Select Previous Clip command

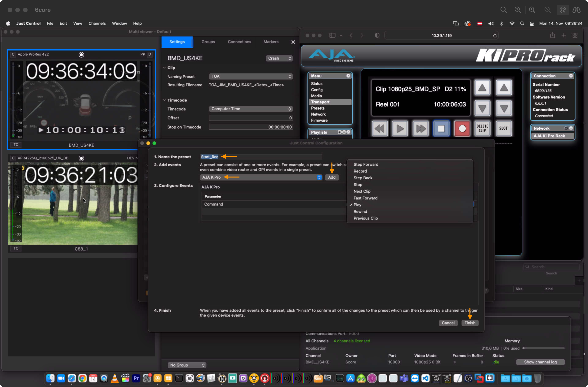(x=410, y=218)
